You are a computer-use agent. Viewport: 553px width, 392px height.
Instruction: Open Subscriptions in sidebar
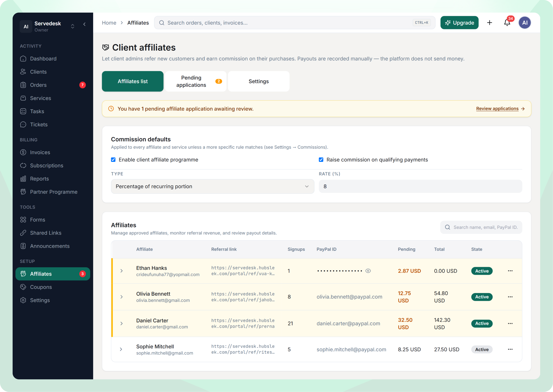point(53,166)
